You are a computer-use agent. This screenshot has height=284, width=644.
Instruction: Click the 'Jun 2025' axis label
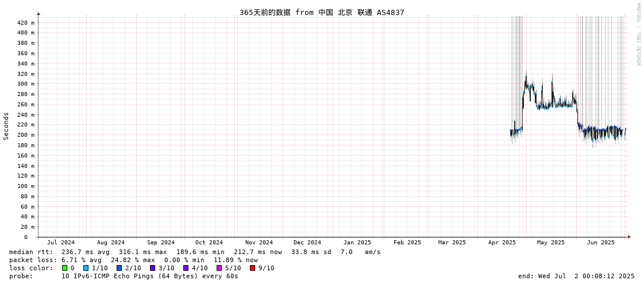[x=601, y=243]
